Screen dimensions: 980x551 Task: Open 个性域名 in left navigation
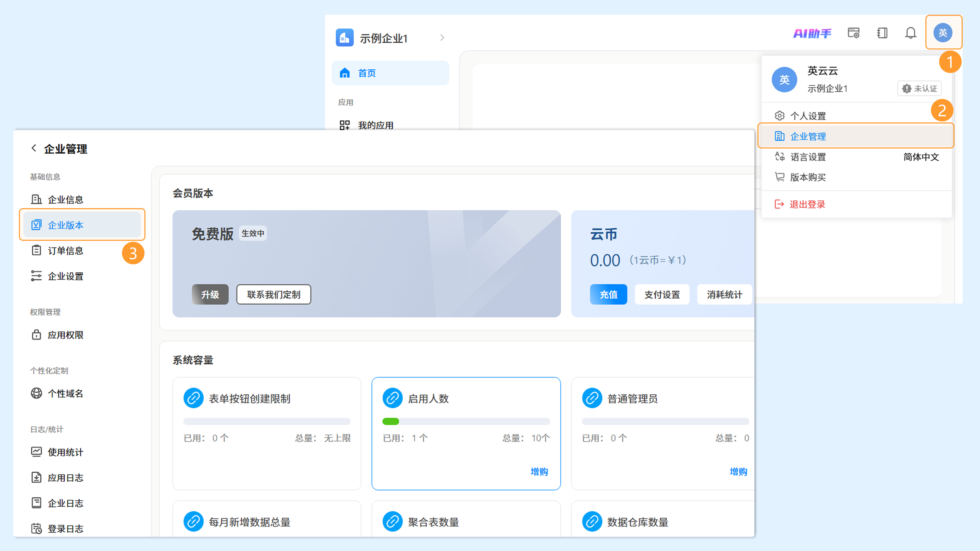click(x=82, y=393)
